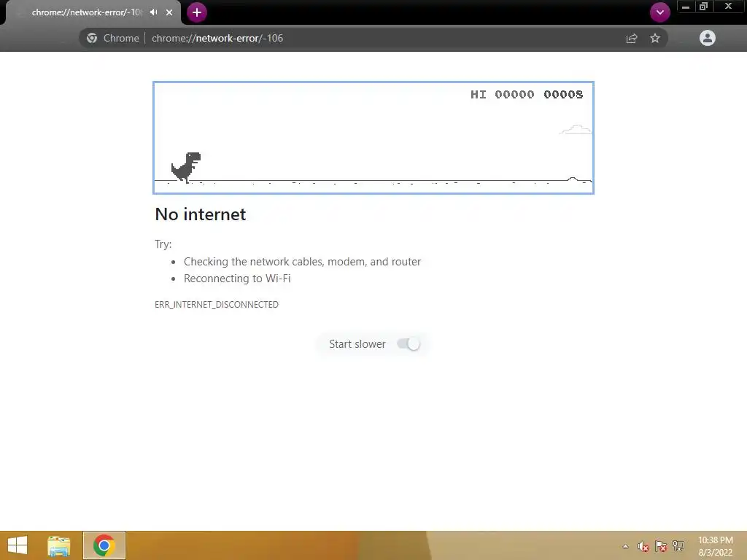The width and height of the screenshot is (747, 560).
Task: Click the HI 00000 score display
Action: click(x=502, y=94)
